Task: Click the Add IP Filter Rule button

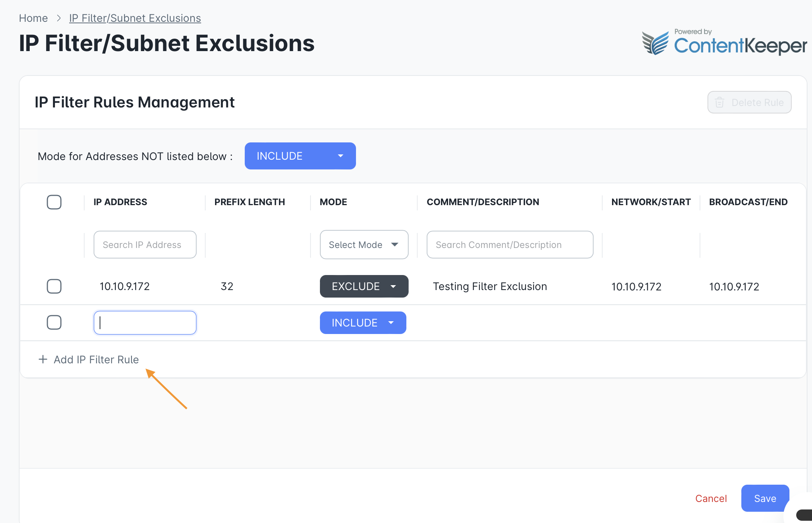Action: 89,360
